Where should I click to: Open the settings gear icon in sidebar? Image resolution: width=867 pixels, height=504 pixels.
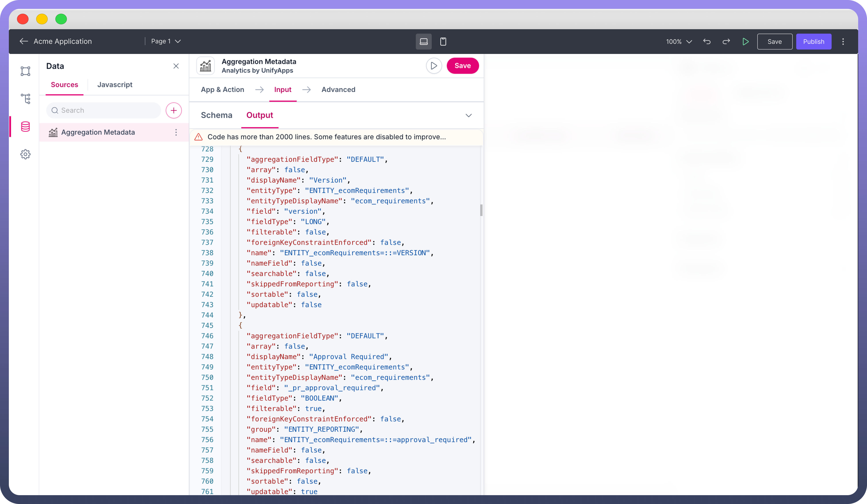[25, 154]
